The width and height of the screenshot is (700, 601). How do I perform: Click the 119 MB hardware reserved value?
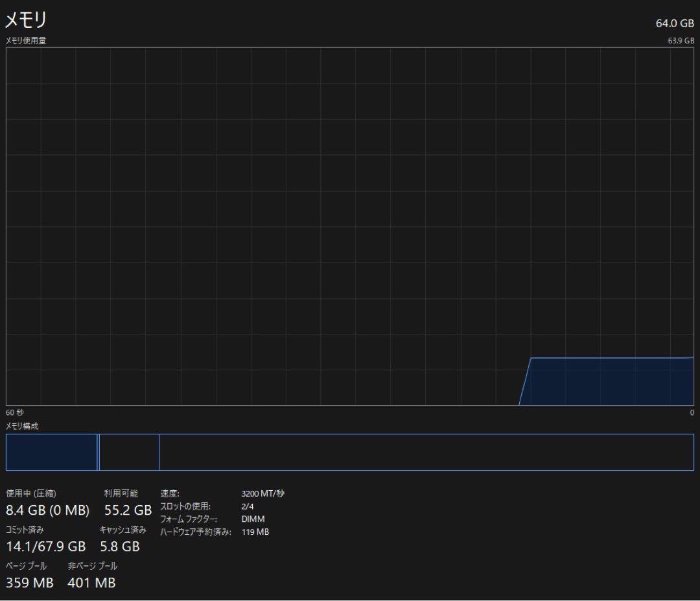tap(255, 532)
